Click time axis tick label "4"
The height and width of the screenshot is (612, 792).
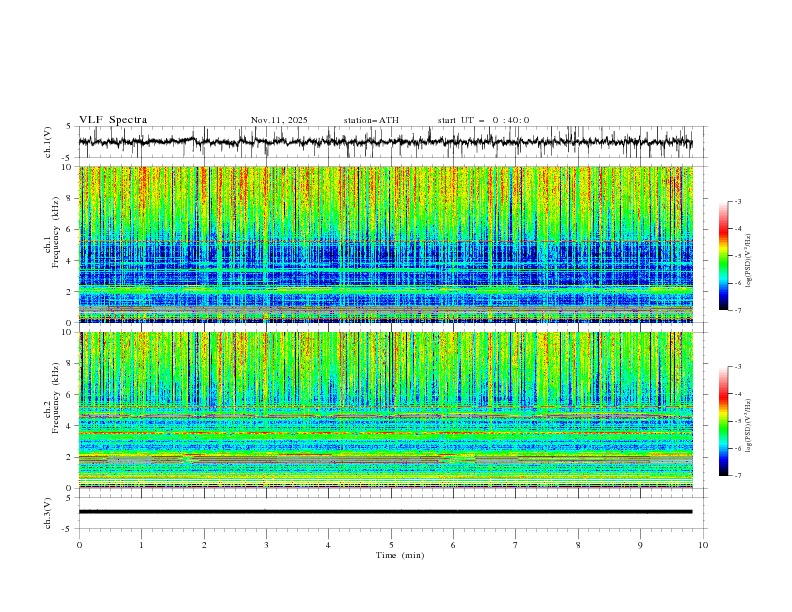pyautogui.click(x=328, y=545)
